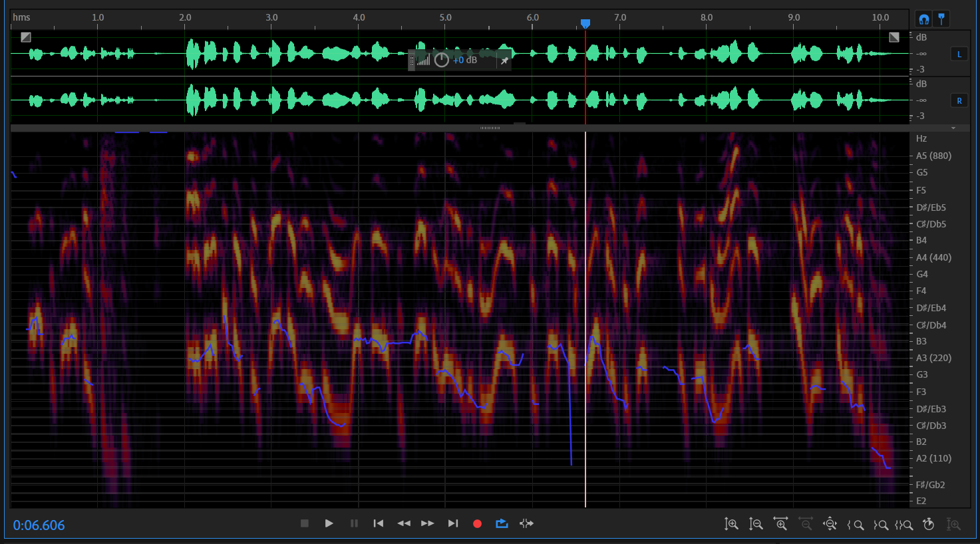This screenshot has height=544, width=980.
Task: Click the Hz scale label
Action: (921, 138)
